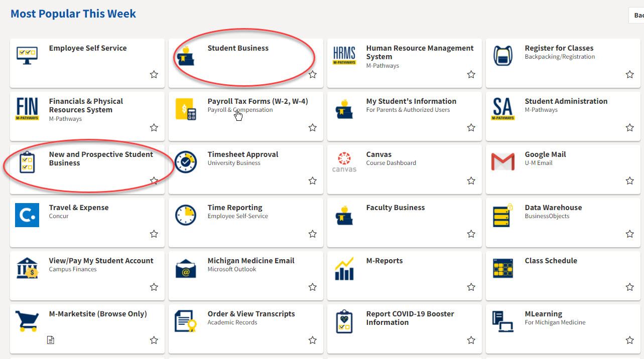Toggle the favorite star on Canvas tile
This screenshot has height=359, width=644.
tap(471, 181)
